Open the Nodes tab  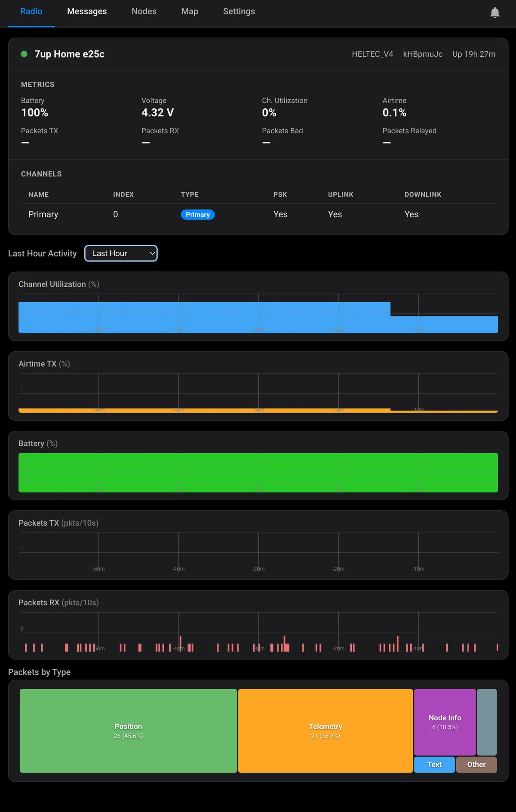144,12
